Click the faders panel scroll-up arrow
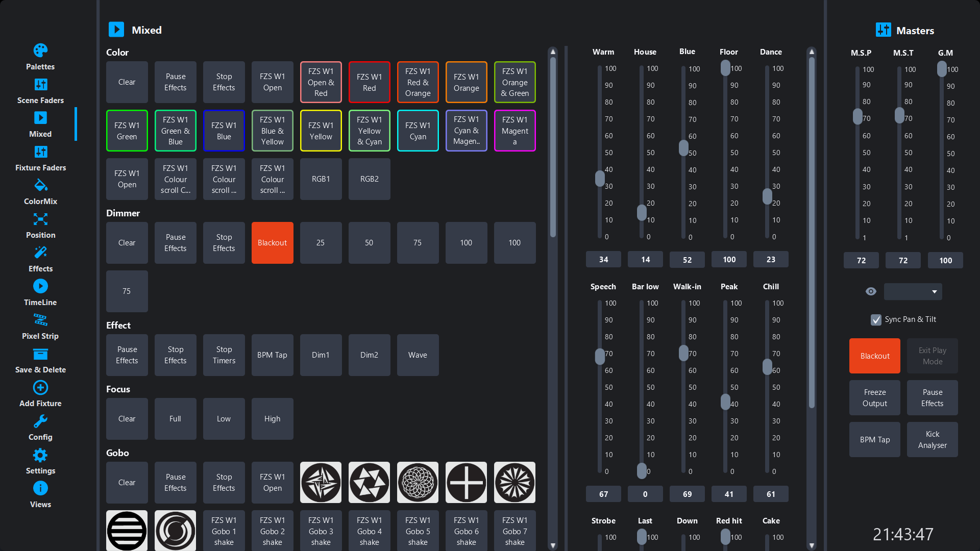Image resolution: width=980 pixels, height=551 pixels. click(x=812, y=52)
